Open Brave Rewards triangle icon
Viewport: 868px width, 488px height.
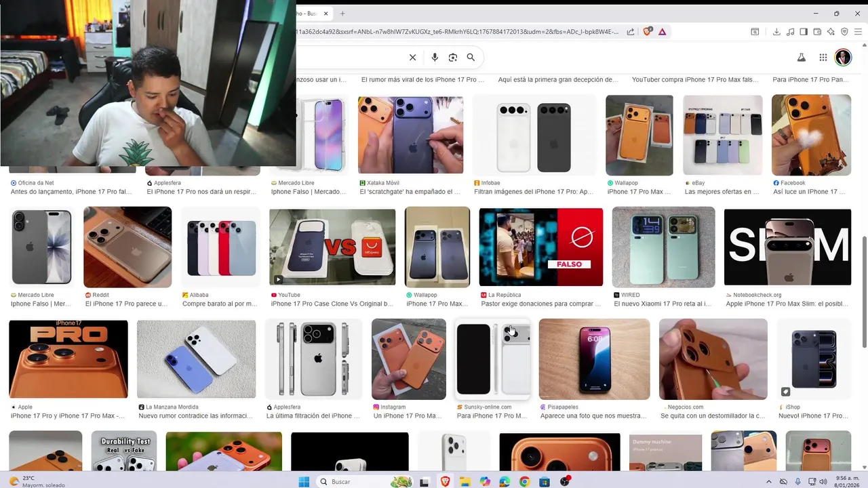pos(662,32)
